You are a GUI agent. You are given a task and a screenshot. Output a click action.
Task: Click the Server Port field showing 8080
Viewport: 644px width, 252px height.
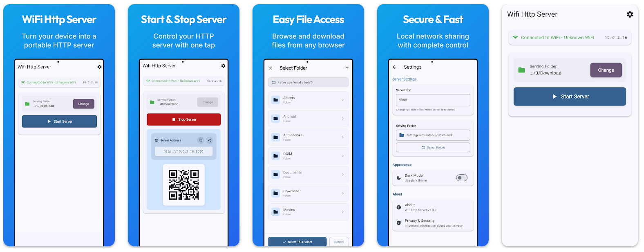tap(433, 100)
